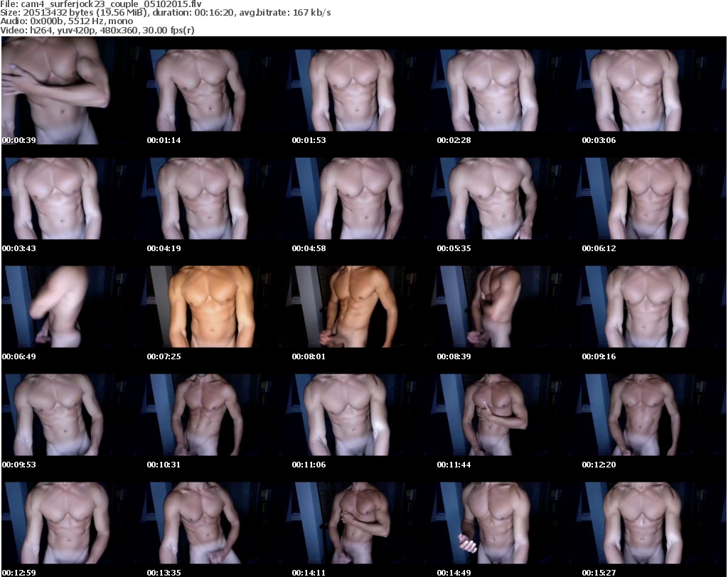Open the thumbnail frame at 00:01:53
This screenshot has height=577, width=728.
[363, 91]
